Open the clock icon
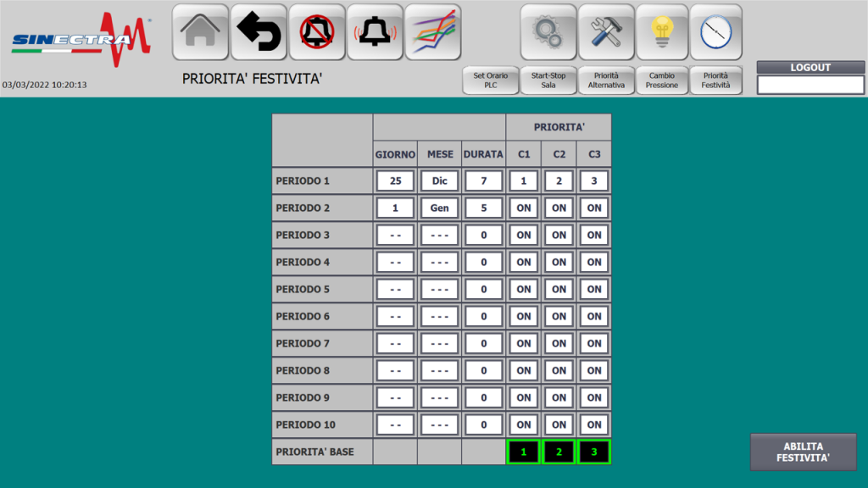This screenshot has width=868, height=488. (x=715, y=32)
